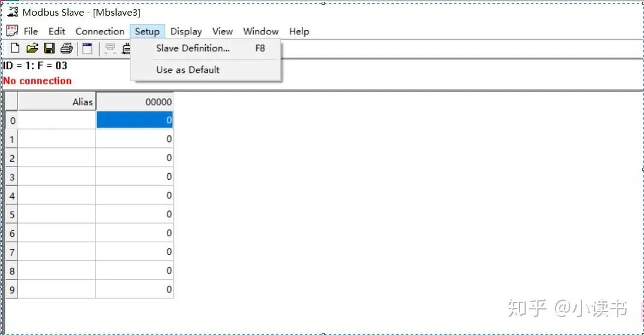Click the greyed-out Connect toolbar icon

(x=109, y=48)
